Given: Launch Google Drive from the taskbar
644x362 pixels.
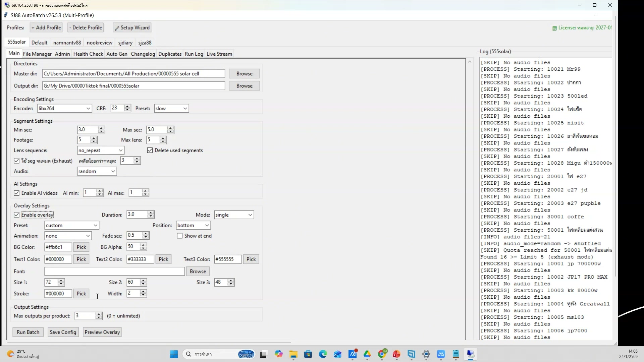Looking at the screenshot, I should click(x=367, y=354).
